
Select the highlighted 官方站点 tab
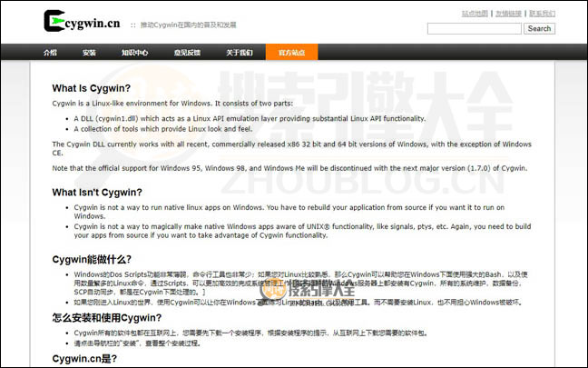292,52
